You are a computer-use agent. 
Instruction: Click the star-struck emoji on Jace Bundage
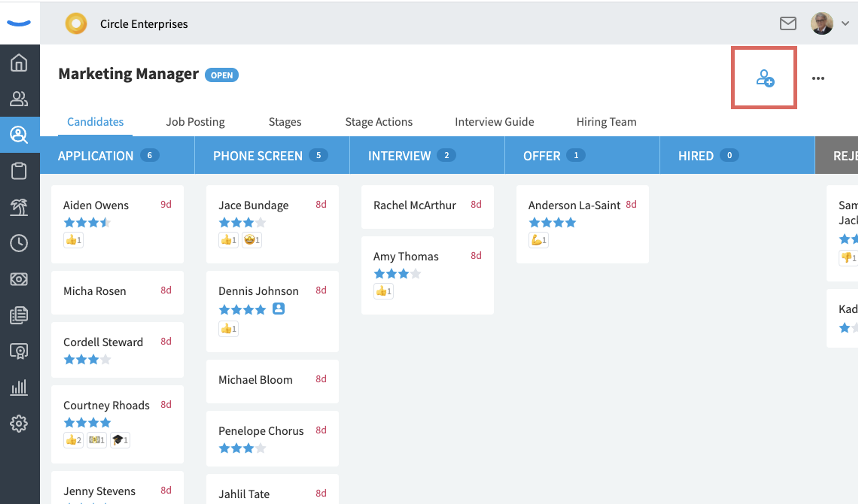pyautogui.click(x=252, y=240)
